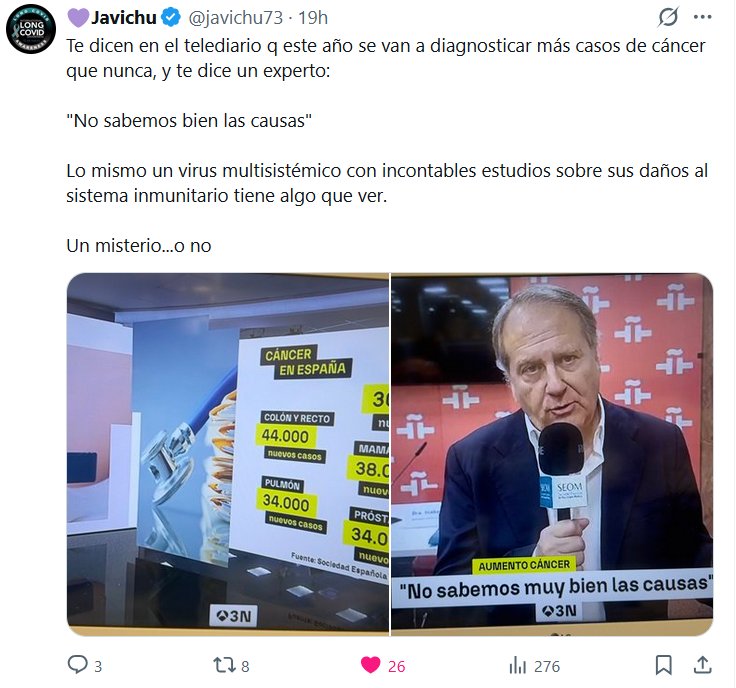Click the reply speech bubble icon
The image size is (736, 688).
coord(77,665)
